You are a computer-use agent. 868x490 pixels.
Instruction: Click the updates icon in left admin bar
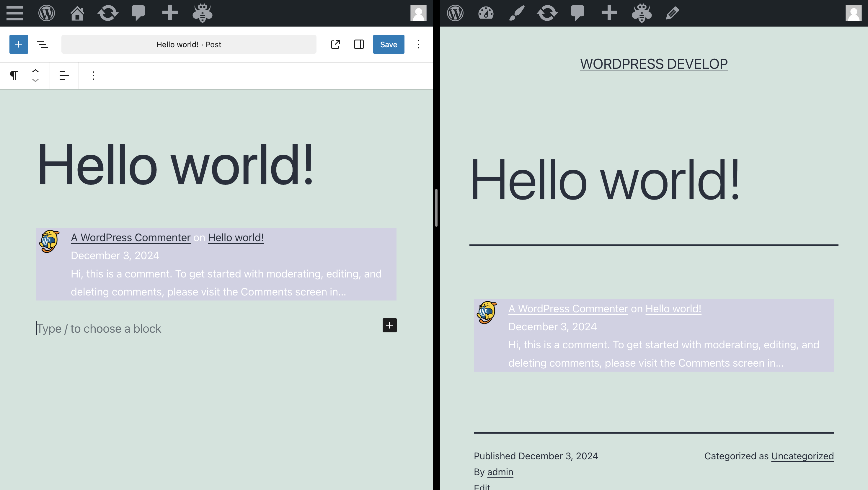(108, 13)
